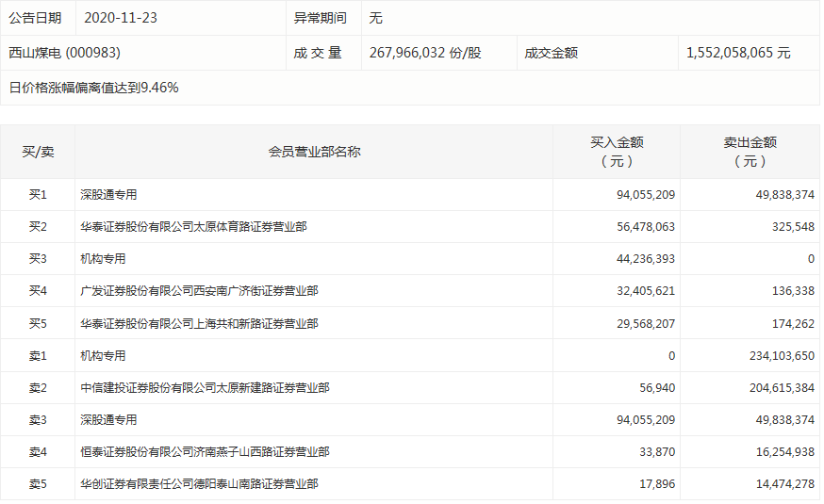
Task: Open 华泰证券 太原体育路证券营业部 entry
Action: (193, 227)
